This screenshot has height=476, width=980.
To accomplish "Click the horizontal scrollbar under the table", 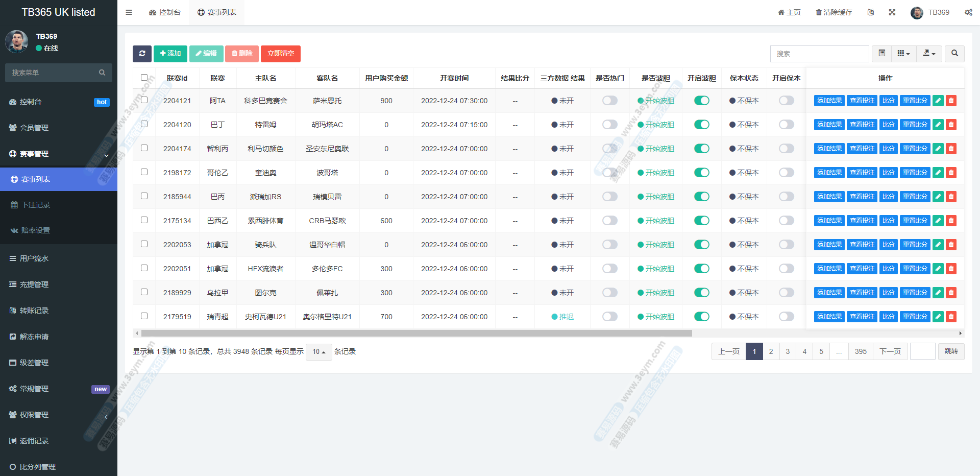I will [x=416, y=334].
